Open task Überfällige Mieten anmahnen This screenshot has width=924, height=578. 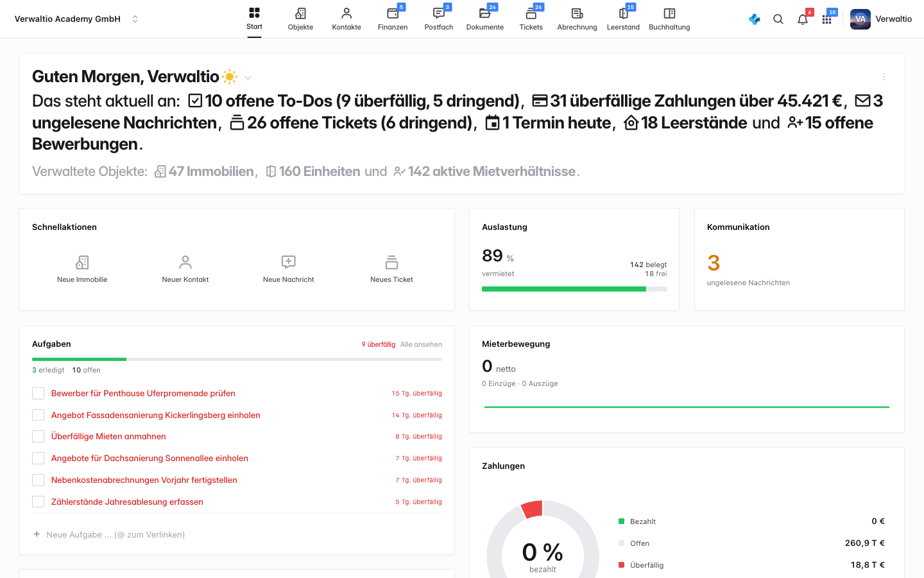point(108,437)
